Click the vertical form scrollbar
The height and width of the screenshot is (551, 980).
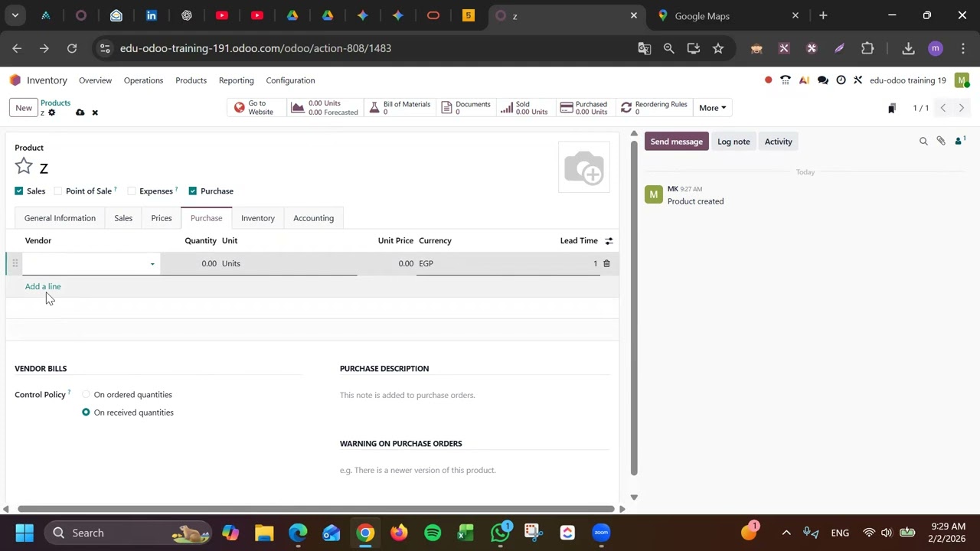click(633, 306)
